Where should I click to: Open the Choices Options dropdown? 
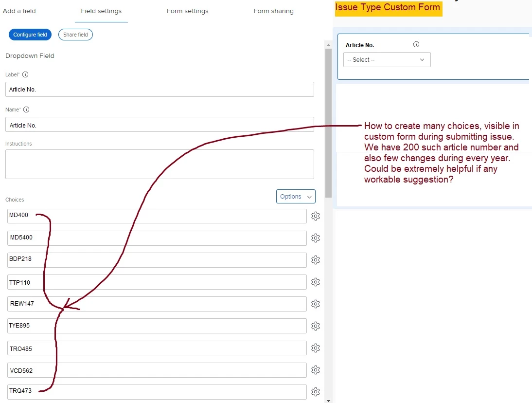296,197
